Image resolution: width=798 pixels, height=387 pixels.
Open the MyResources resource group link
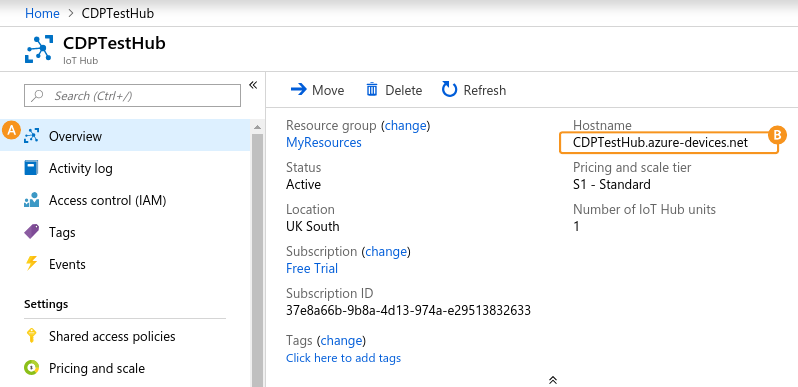[x=324, y=143]
